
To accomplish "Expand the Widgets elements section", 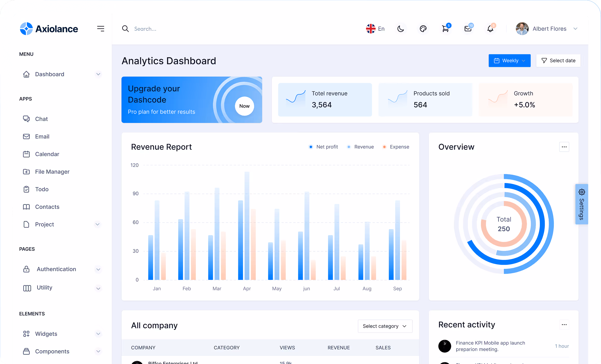I will 46,334.
